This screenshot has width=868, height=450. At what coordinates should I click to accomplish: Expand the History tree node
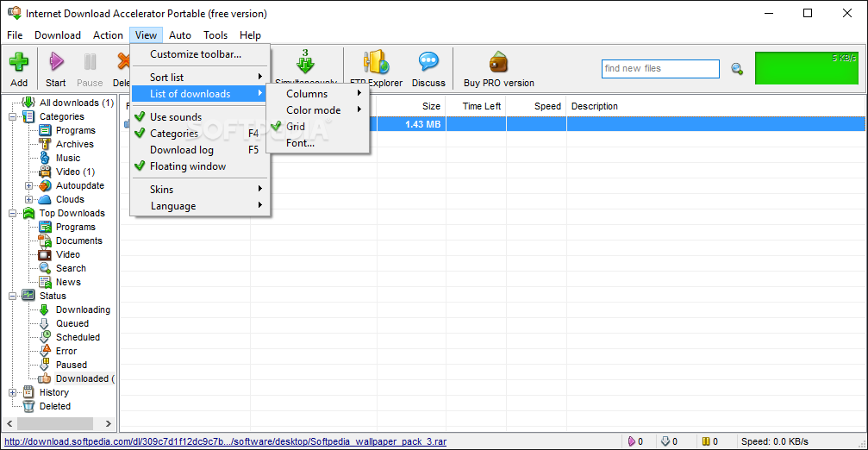click(x=12, y=393)
